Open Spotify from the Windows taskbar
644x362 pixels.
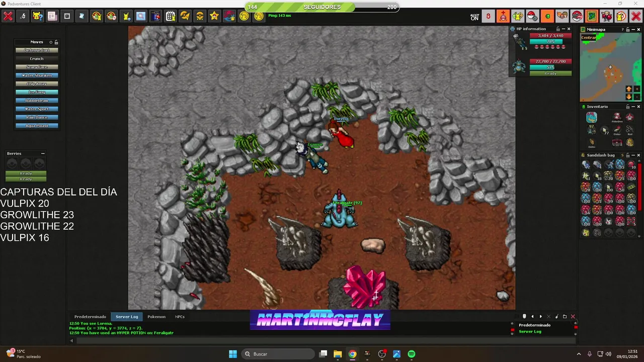pos(412,354)
